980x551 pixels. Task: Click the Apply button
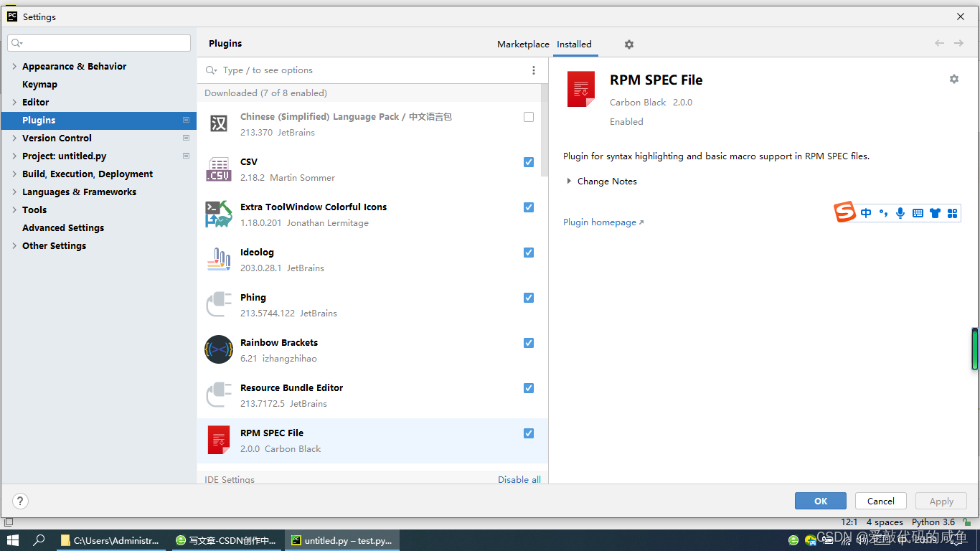click(x=941, y=501)
